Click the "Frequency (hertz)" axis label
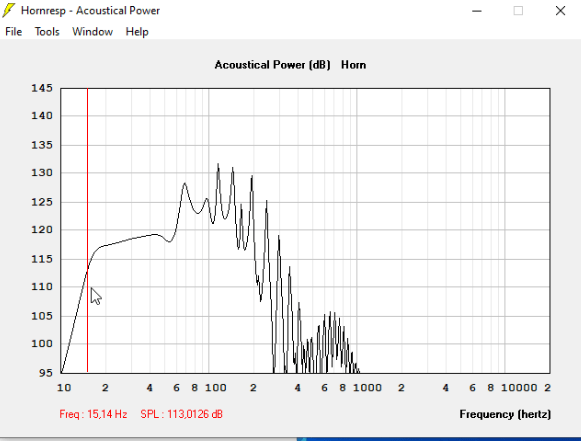The height and width of the screenshot is (441, 581). 505,414
